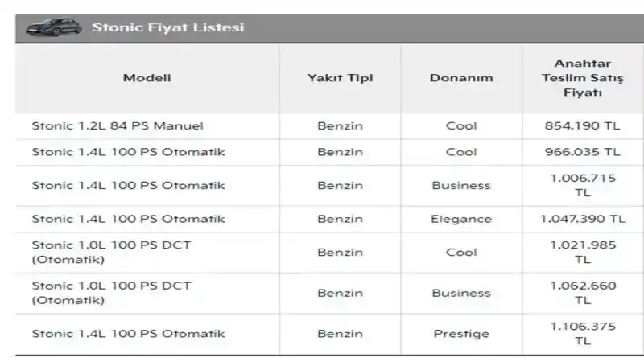Click the Modeli column header
Viewport: 644px width, 362px height.
[147, 77]
